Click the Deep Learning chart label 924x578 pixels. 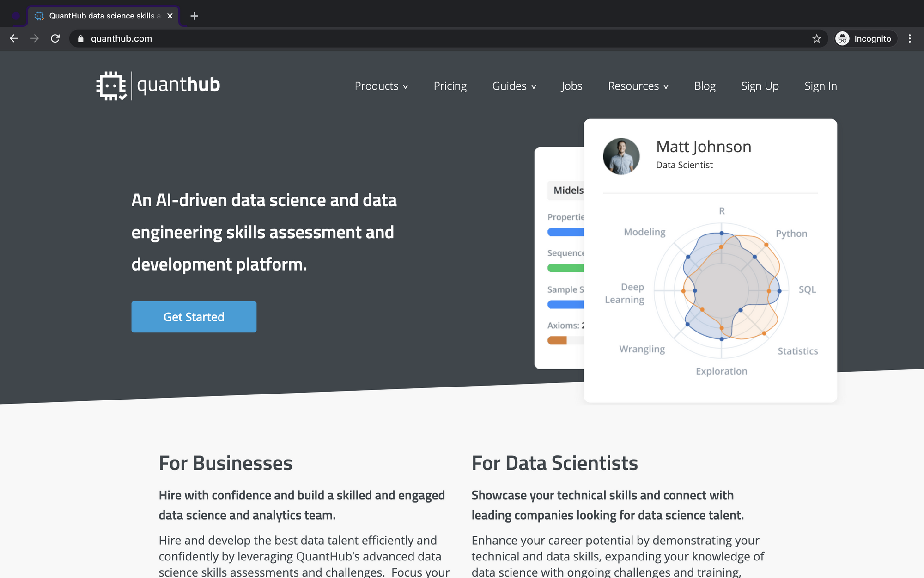point(625,293)
